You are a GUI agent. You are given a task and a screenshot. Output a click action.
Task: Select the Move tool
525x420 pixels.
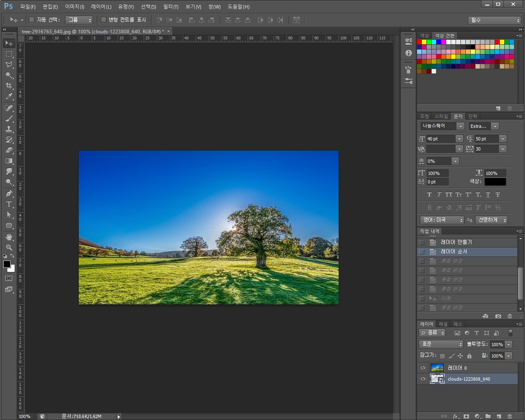[x=9, y=43]
